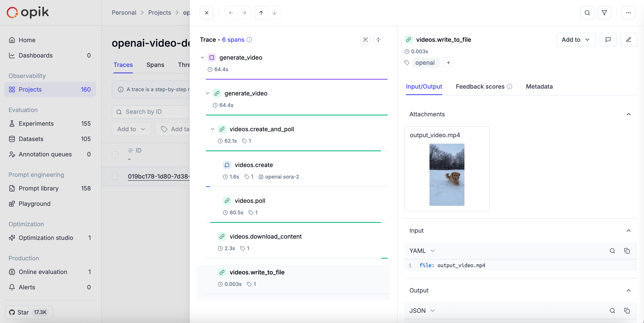
Task: Click the comments speech bubble icon
Action: (608, 39)
